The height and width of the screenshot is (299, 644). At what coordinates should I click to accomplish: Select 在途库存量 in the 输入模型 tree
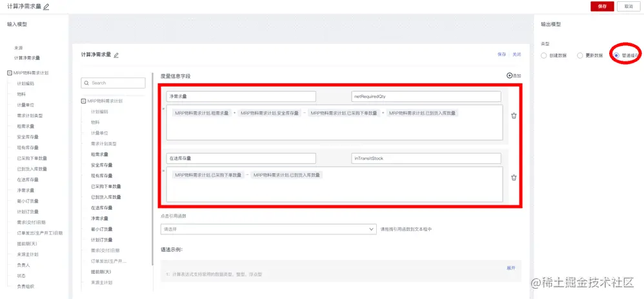click(x=28, y=180)
